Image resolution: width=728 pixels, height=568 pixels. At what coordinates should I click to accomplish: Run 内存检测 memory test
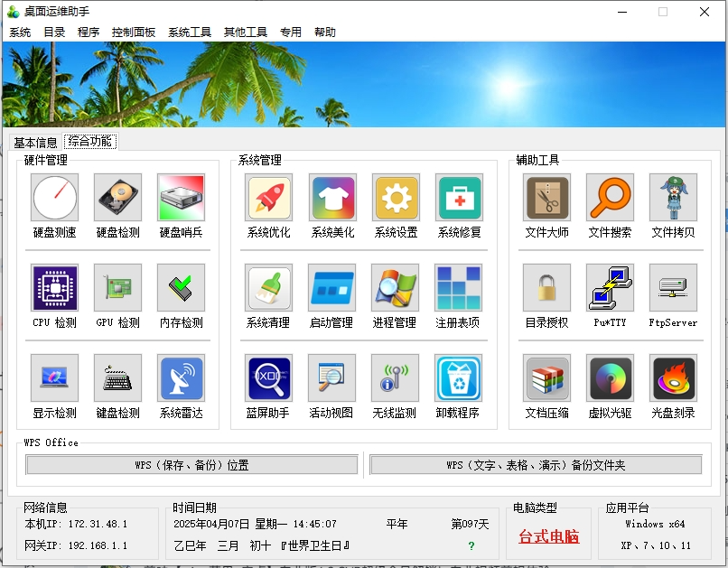181,288
